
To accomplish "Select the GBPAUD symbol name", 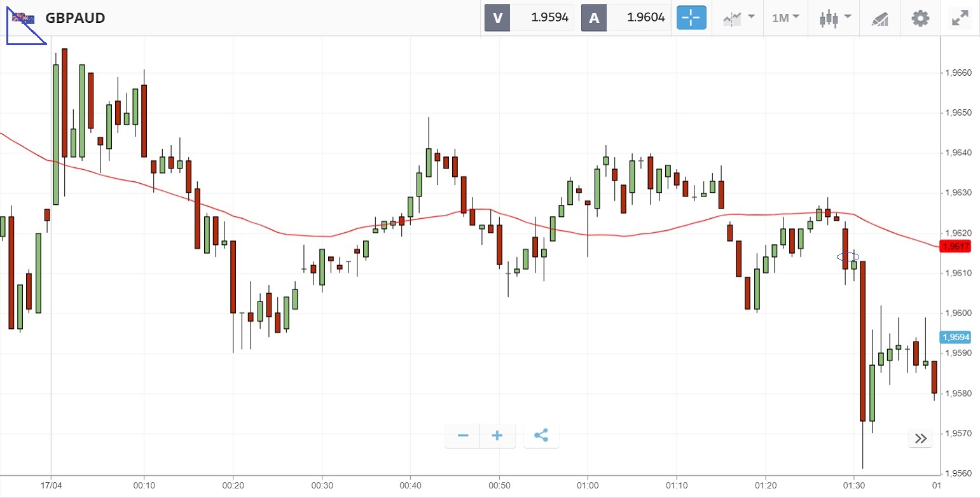I will tap(75, 18).
